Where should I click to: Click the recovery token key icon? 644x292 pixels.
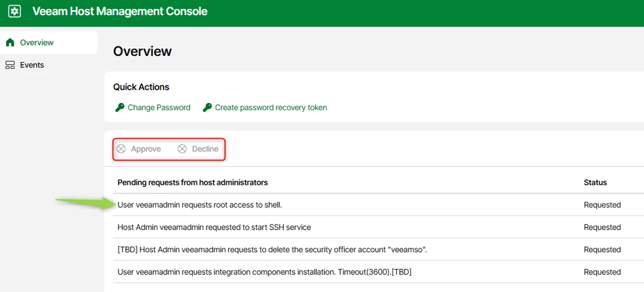pos(207,108)
